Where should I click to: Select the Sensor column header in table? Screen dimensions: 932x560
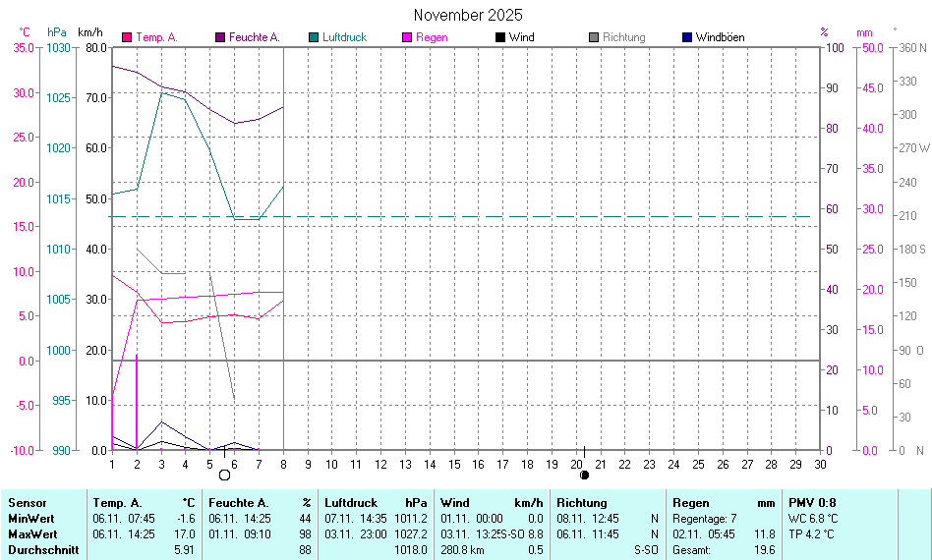click(x=28, y=503)
